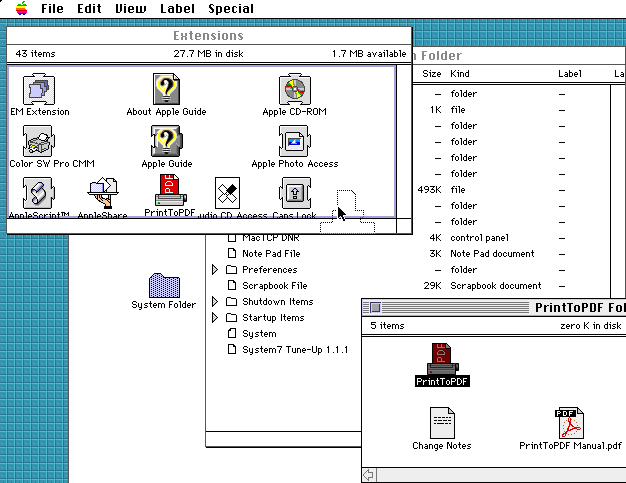Click the '3K' size cell
Viewport: 626px width, 483px height.
click(435, 253)
